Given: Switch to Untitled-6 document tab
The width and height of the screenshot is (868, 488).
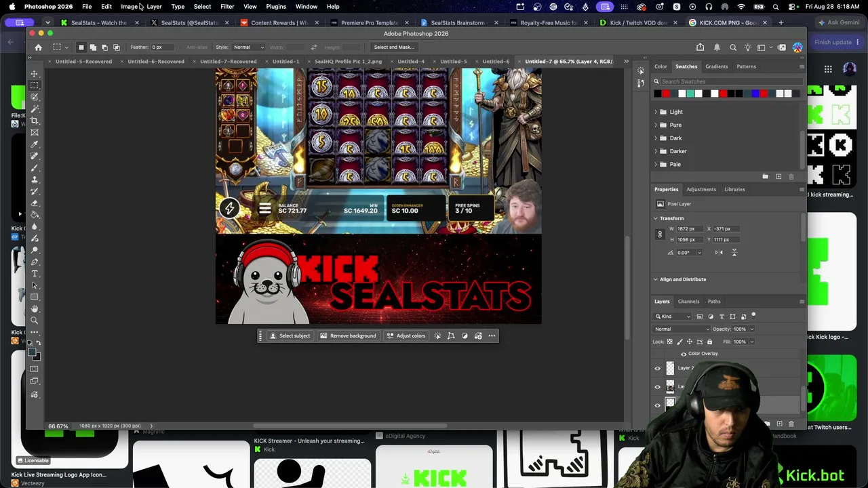Looking at the screenshot, I should pyautogui.click(x=496, y=62).
